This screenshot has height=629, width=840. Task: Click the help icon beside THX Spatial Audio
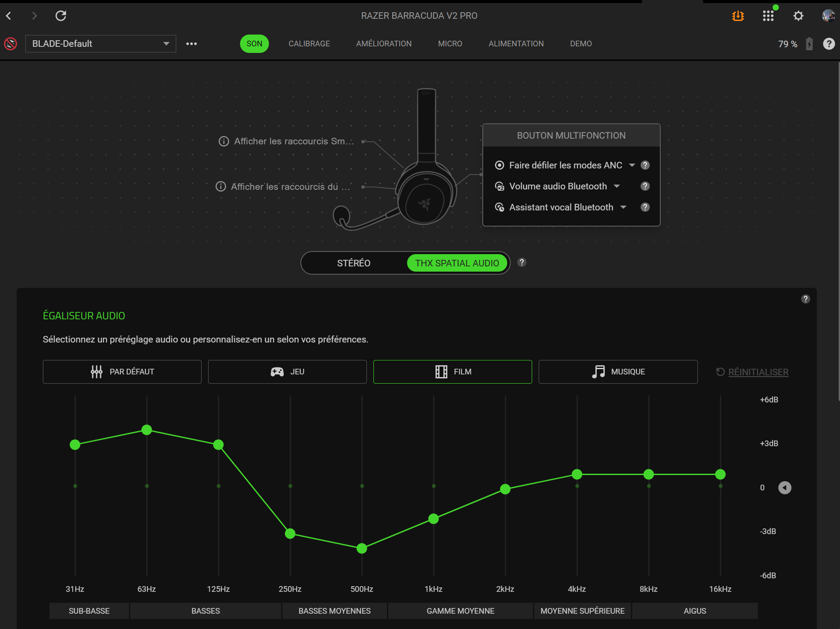point(522,262)
